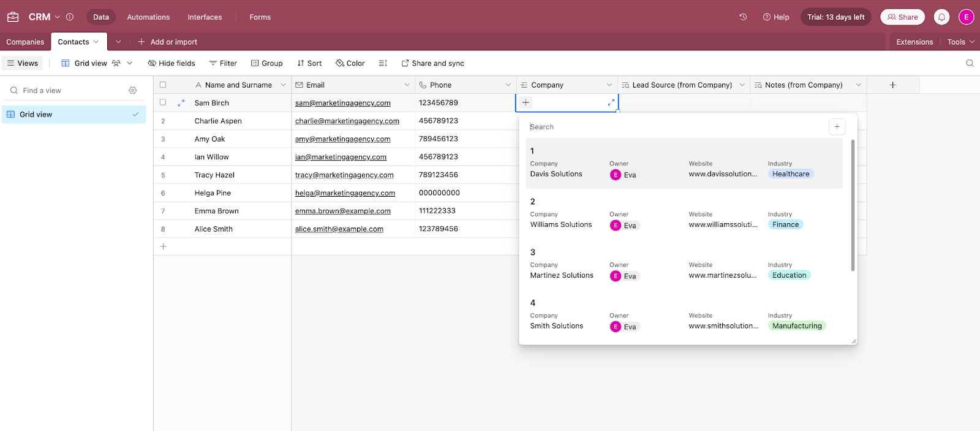Open the Color records option
The image size is (980, 431).
pyautogui.click(x=350, y=63)
